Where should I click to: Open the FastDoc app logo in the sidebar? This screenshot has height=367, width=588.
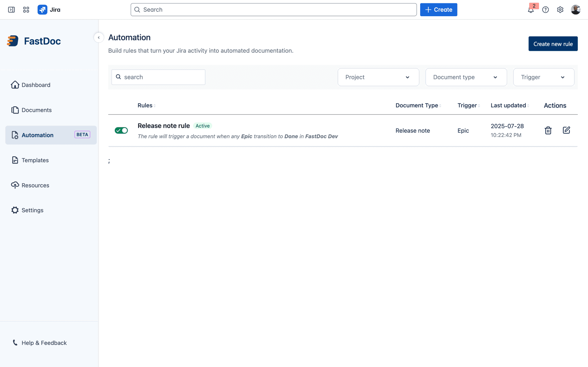pos(13,41)
